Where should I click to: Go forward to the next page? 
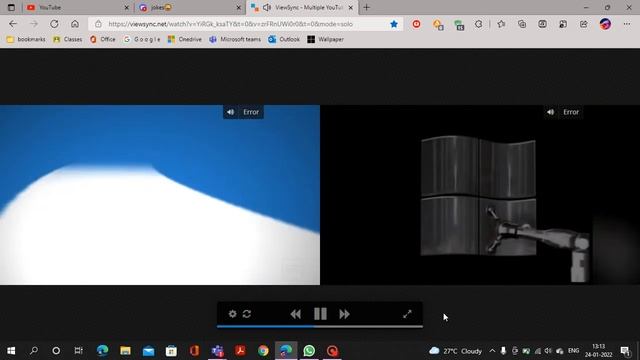(33, 24)
